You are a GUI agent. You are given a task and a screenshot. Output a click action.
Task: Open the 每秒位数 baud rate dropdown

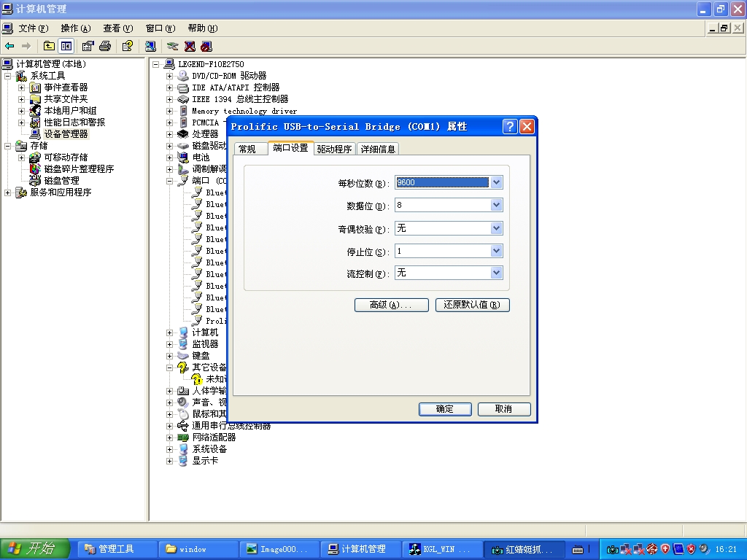496,182
